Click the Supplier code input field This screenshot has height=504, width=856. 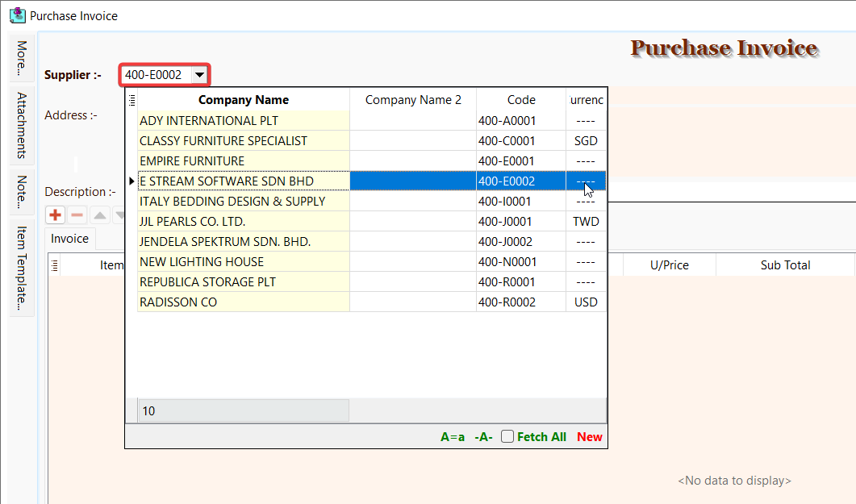tap(157, 75)
